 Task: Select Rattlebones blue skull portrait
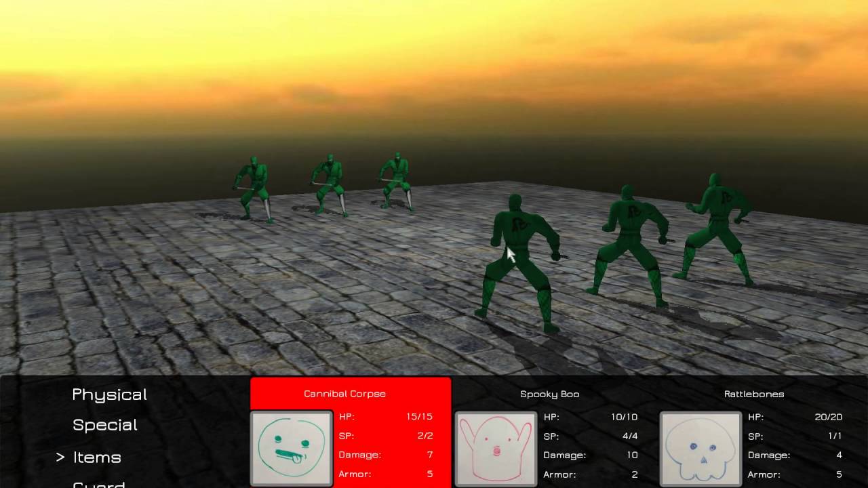pos(701,449)
